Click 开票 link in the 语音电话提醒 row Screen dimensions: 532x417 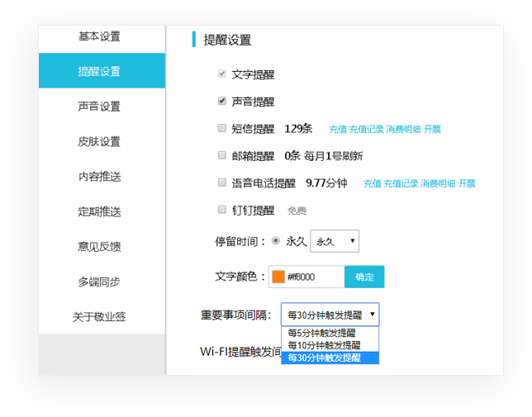[468, 184]
